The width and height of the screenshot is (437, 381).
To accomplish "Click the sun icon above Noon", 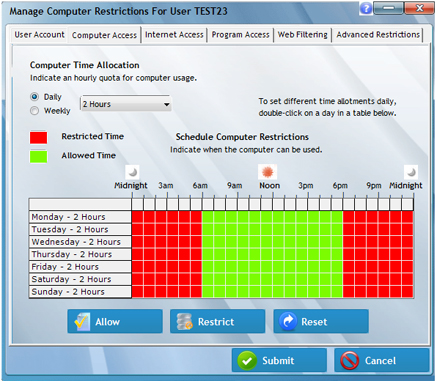I will 268,172.
